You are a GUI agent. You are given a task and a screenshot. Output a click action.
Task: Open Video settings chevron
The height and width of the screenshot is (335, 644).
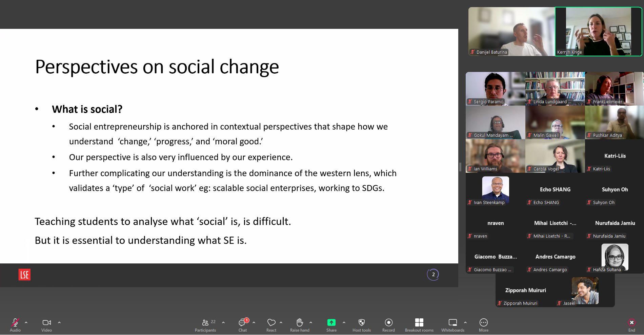tap(59, 322)
